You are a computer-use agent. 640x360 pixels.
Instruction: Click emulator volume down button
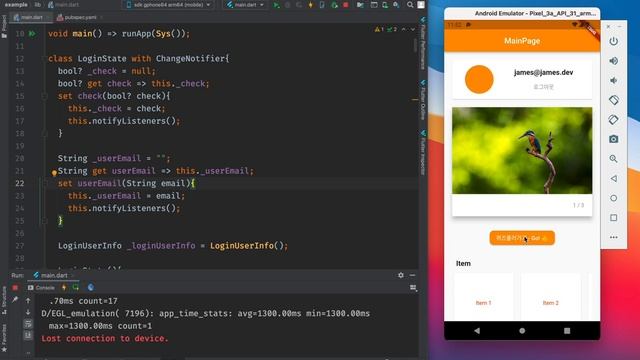click(613, 80)
